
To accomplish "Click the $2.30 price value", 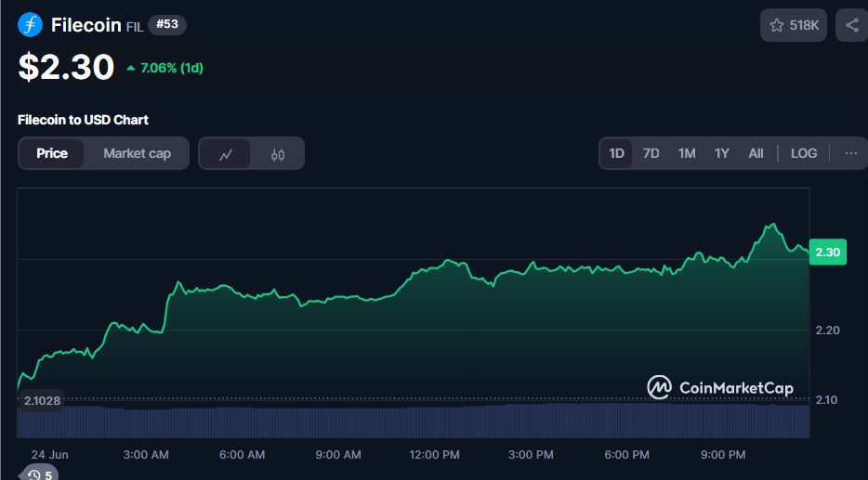I will click(66, 68).
